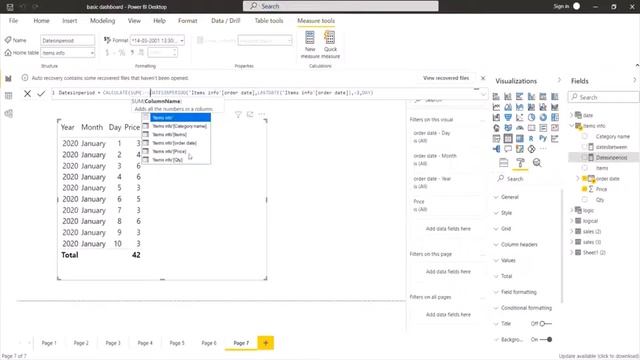The width and height of the screenshot is (640, 360).
Task: Dismiss the auto recovery notification bar
Action: pos(483,78)
